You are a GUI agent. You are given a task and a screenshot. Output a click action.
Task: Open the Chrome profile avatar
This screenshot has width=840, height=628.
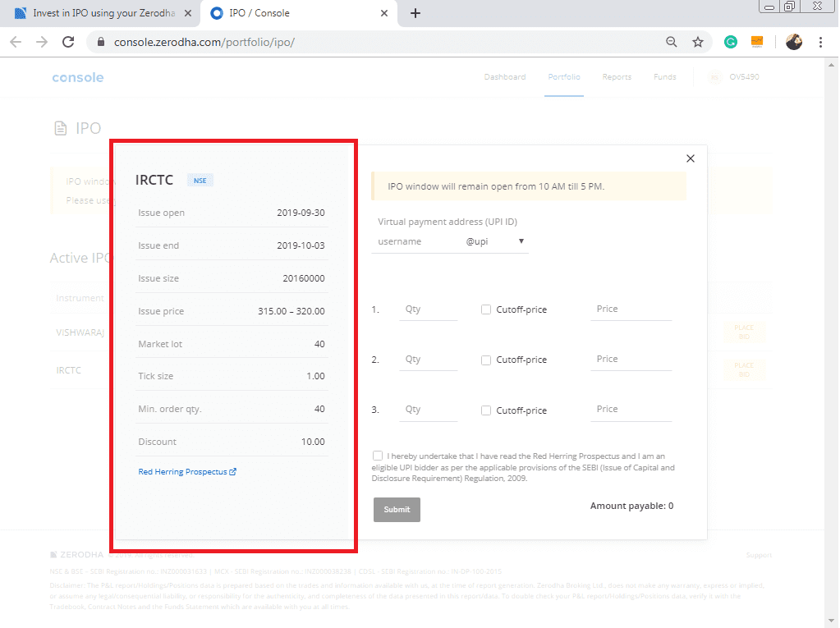click(793, 42)
